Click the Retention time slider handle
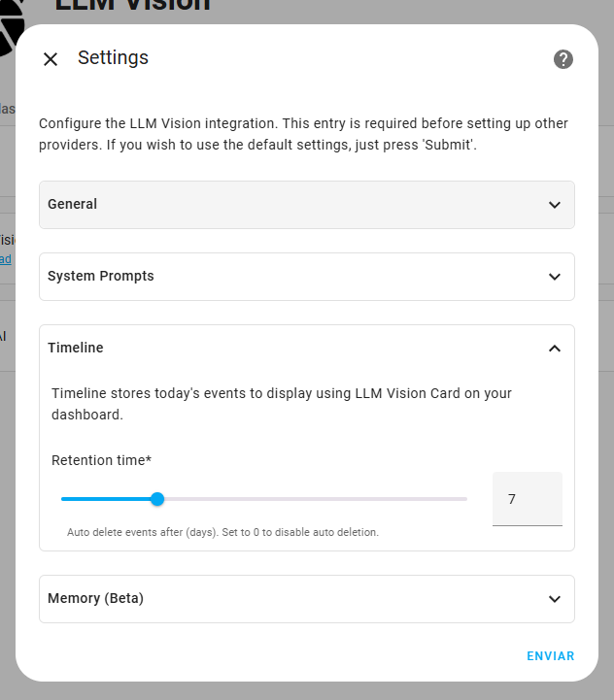Screen dimensions: 614x700 point(157,499)
